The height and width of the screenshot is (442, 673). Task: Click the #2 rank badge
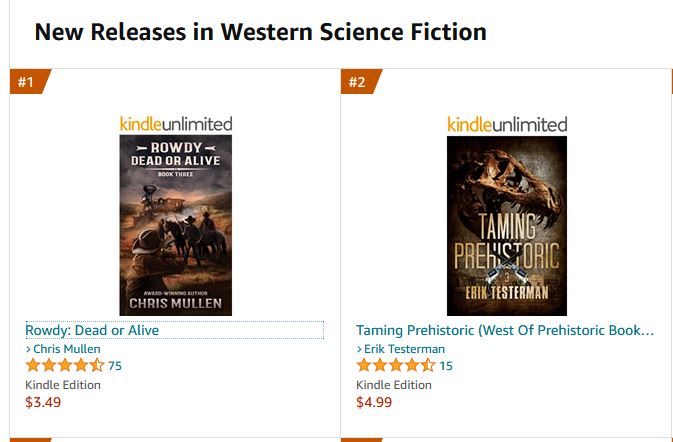coord(357,82)
